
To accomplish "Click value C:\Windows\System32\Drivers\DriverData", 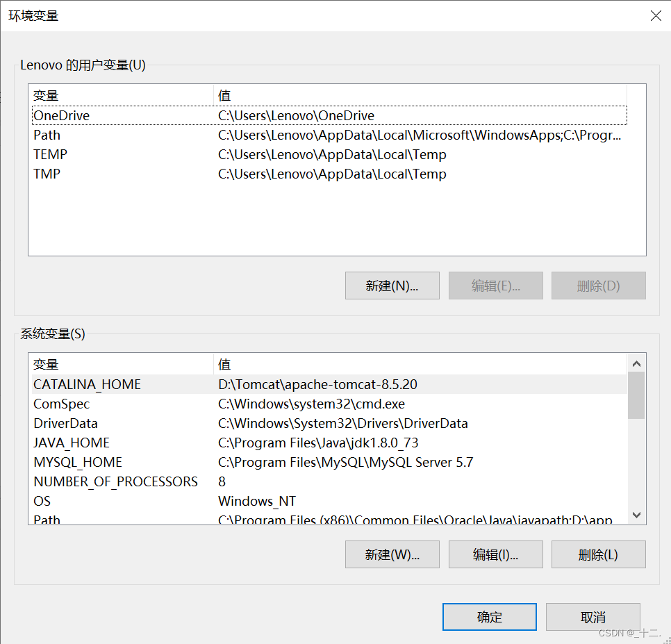I will pyautogui.click(x=342, y=423).
